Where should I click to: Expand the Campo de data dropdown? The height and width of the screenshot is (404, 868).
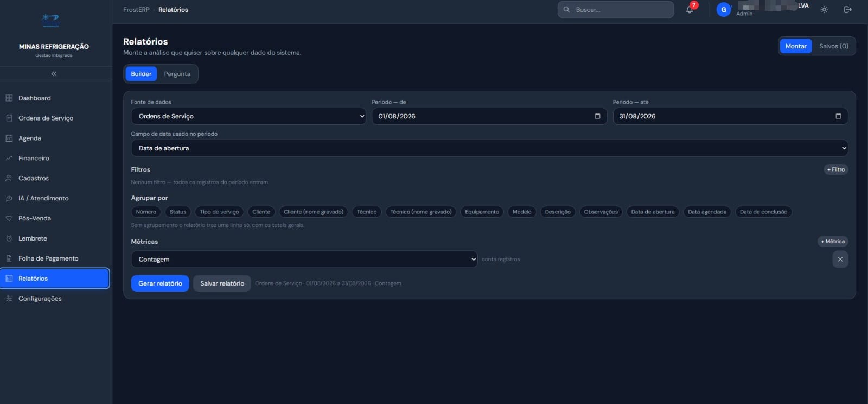489,148
